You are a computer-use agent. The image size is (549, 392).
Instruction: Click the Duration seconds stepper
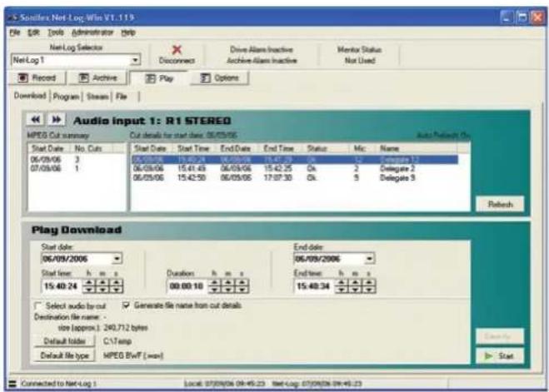[242, 286]
